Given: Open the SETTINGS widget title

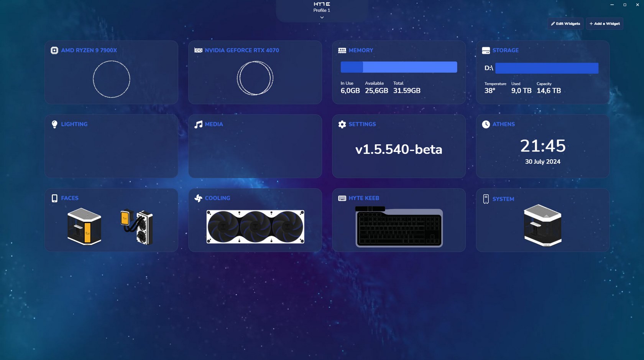Looking at the screenshot, I should click(x=362, y=124).
